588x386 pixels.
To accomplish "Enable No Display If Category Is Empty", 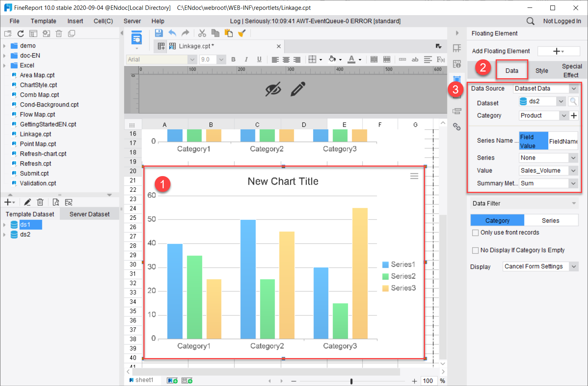I will (475, 250).
